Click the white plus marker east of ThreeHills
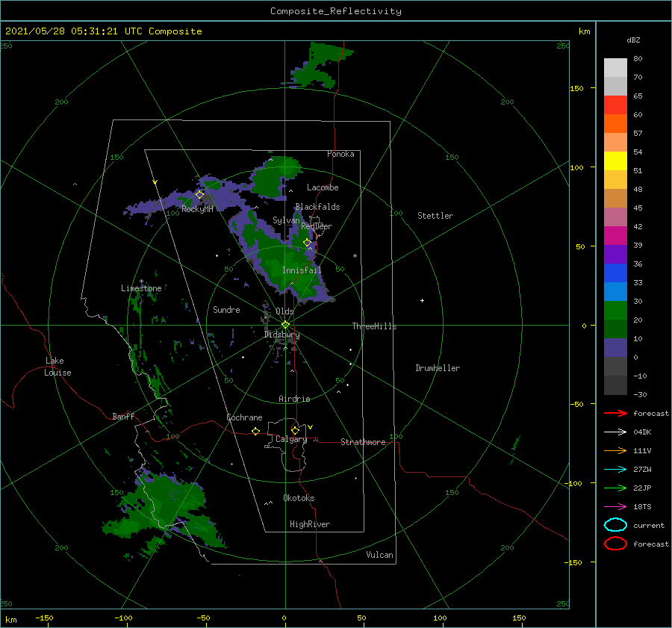Image resolution: width=672 pixels, height=628 pixels. (x=422, y=300)
